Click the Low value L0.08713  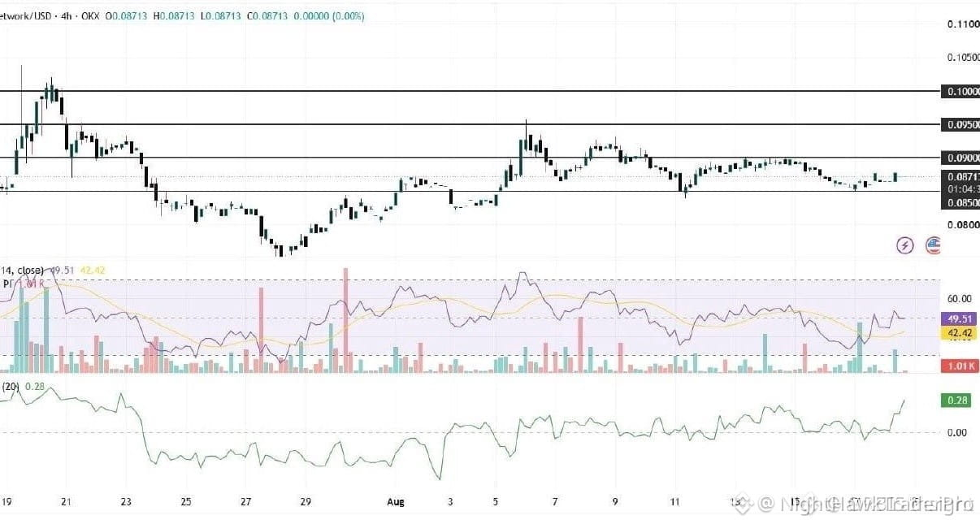point(221,16)
